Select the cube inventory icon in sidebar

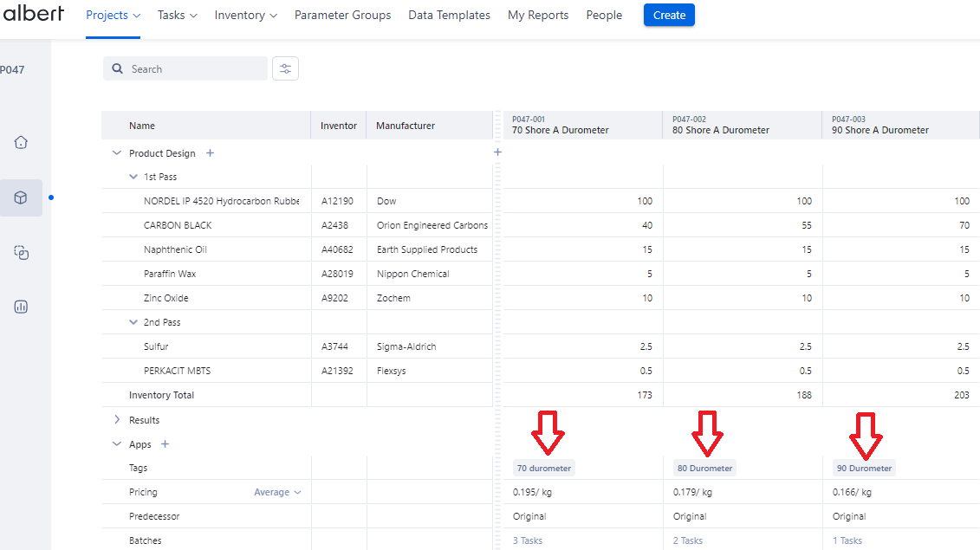click(22, 198)
